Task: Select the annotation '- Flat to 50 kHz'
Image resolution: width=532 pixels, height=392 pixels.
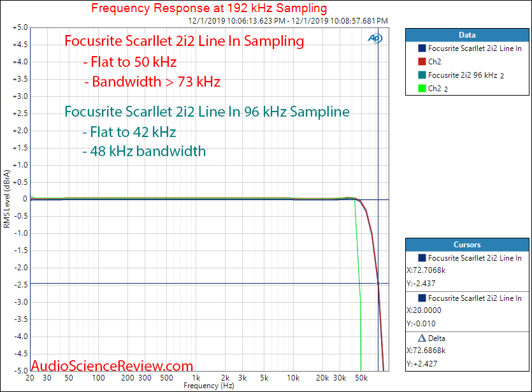Action: (130, 62)
